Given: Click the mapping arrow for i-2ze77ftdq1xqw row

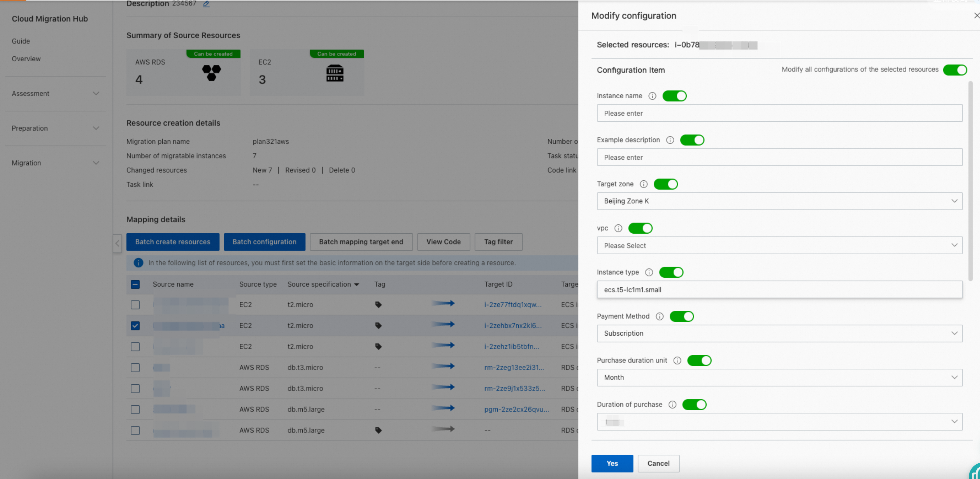Looking at the screenshot, I should [x=443, y=303].
